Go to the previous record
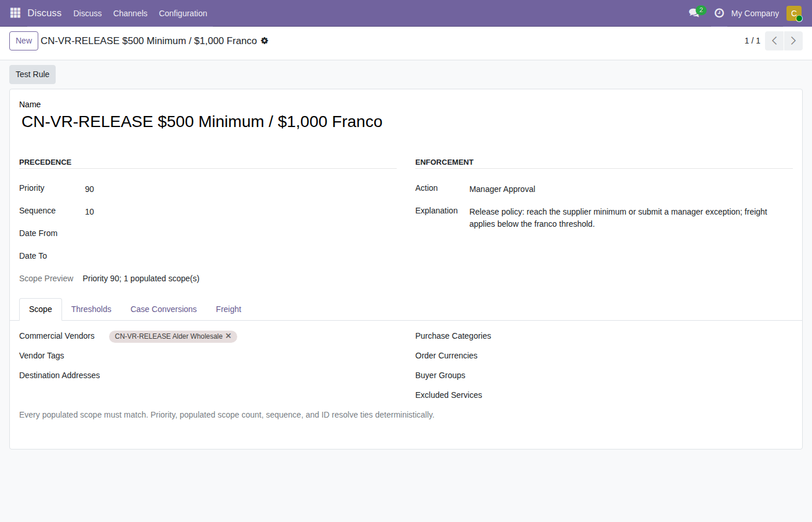 pyautogui.click(x=774, y=41)
